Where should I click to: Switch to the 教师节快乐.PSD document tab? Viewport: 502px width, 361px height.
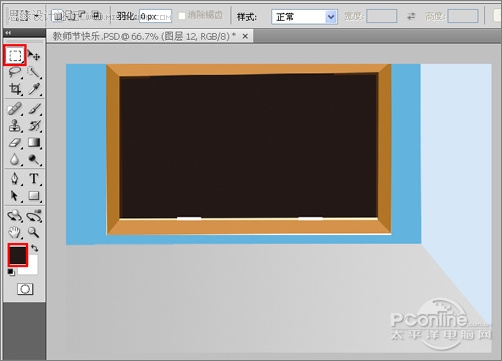click(144, 36)
